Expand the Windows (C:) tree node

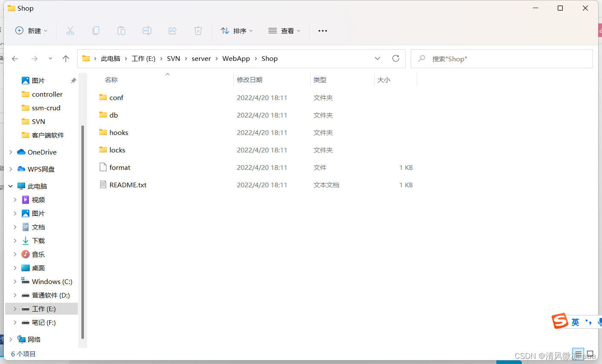point(15,281)
